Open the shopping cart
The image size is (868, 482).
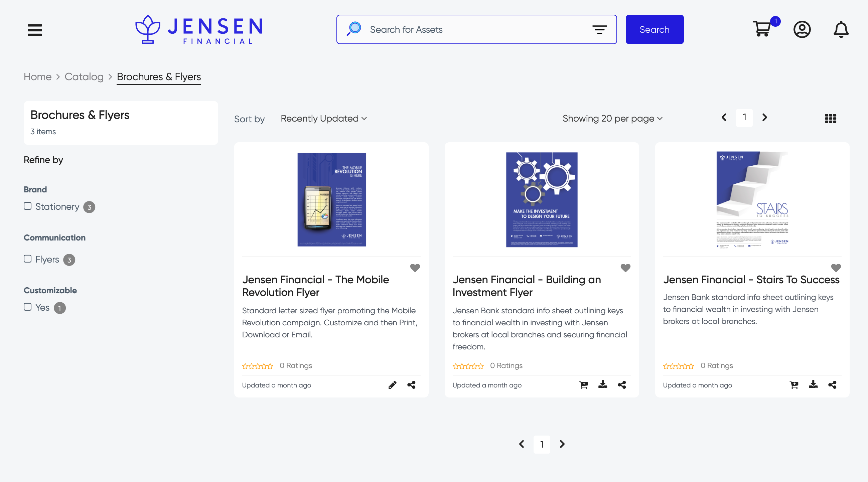click(762, 29)
